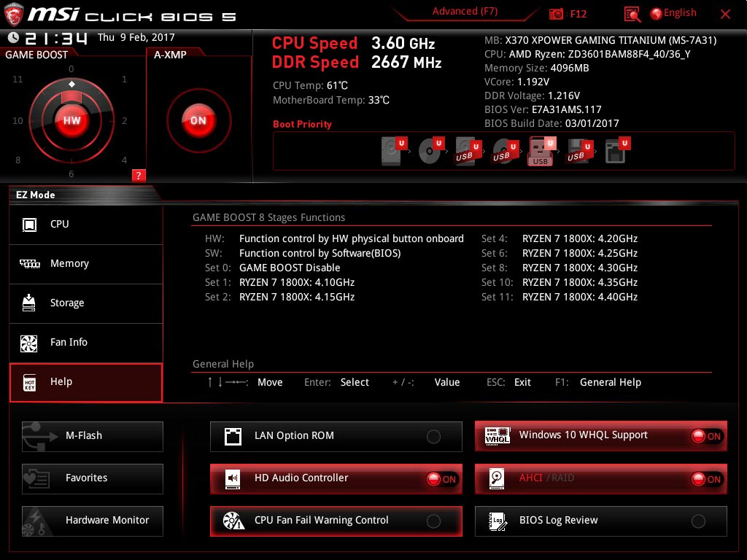
Task: Click the "General Help" section heading
Action: (x=223, y=365)
